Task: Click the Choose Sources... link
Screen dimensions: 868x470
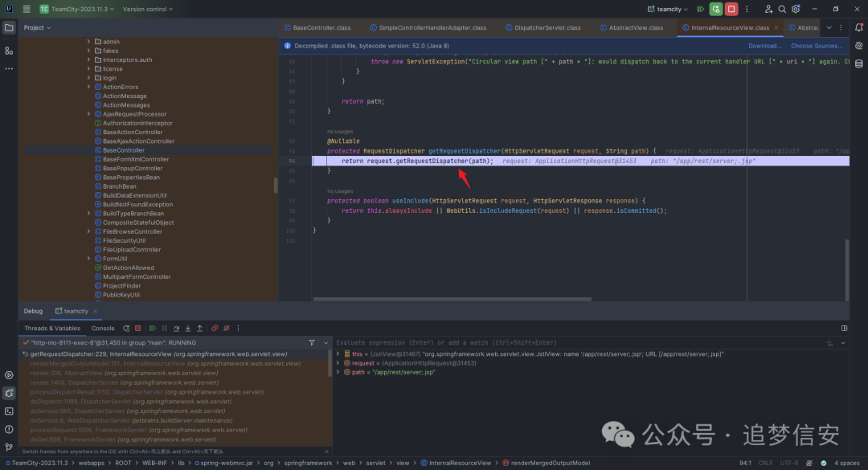Action: click(x=817, y=46)
